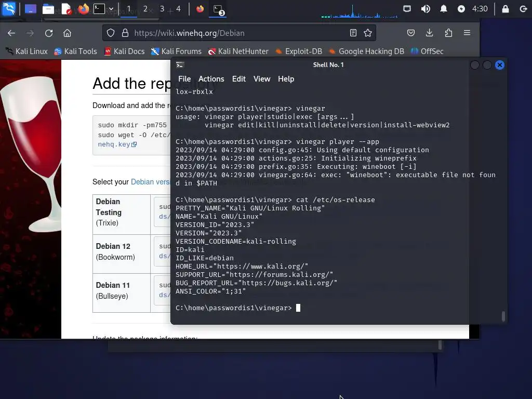Open the Kali Linux bookmark
532x399 pixels.
tap(26, 51)
